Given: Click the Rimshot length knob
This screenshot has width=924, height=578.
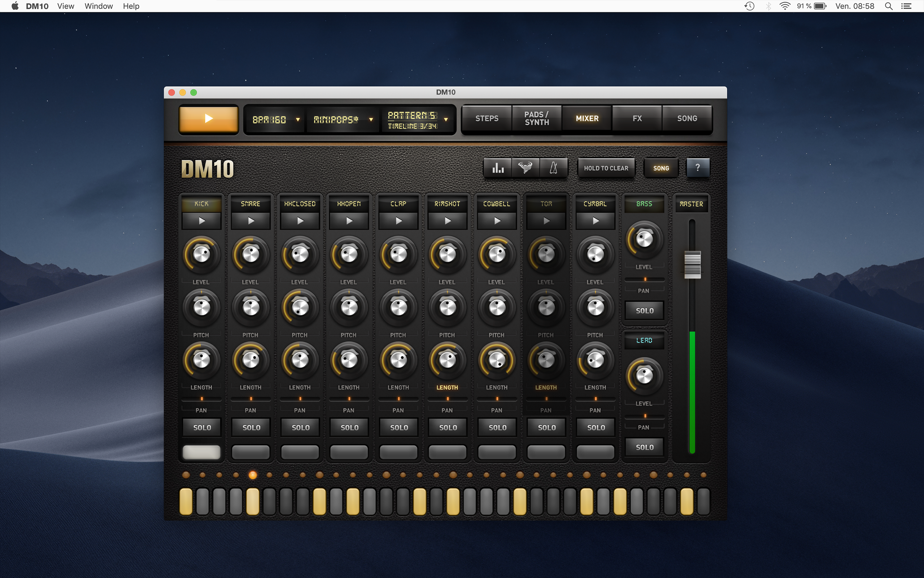Looking at the screenshot, I should click(448, 360).
